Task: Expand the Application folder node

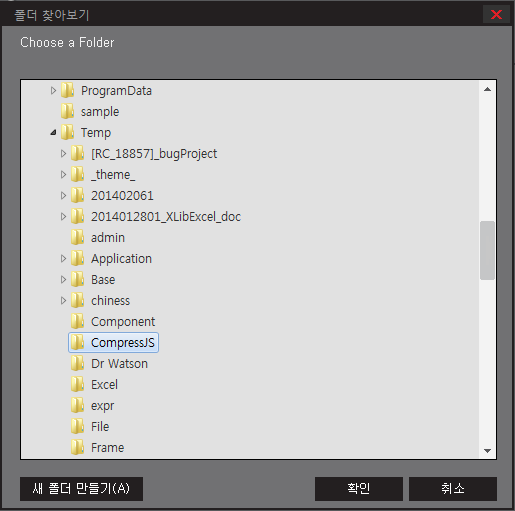Action: 63,259
